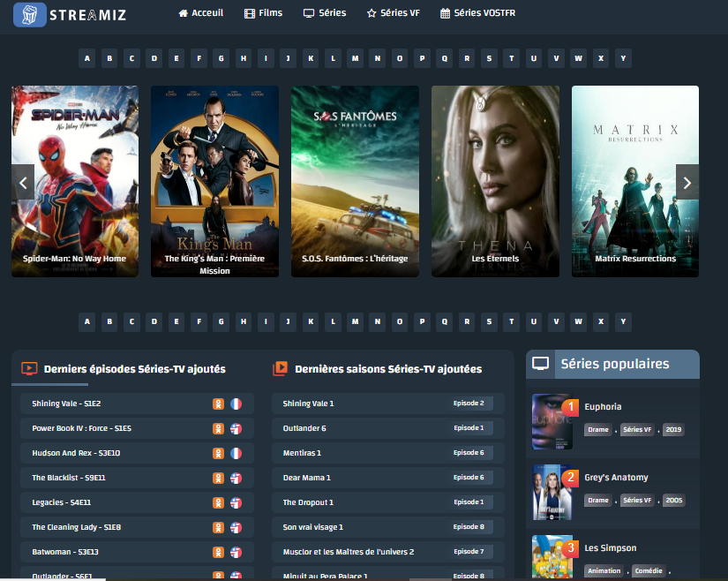Click the Euphoria series thumbnail
728x581 pixels.
[x=552, y=421]
